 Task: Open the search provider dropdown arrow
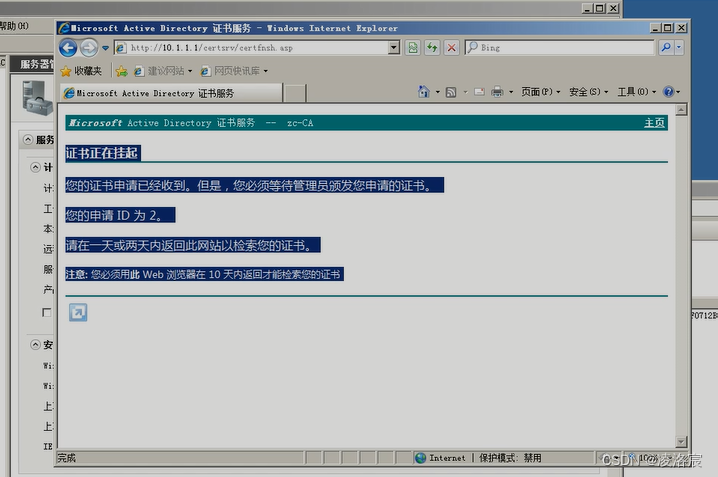pos(679,47)
